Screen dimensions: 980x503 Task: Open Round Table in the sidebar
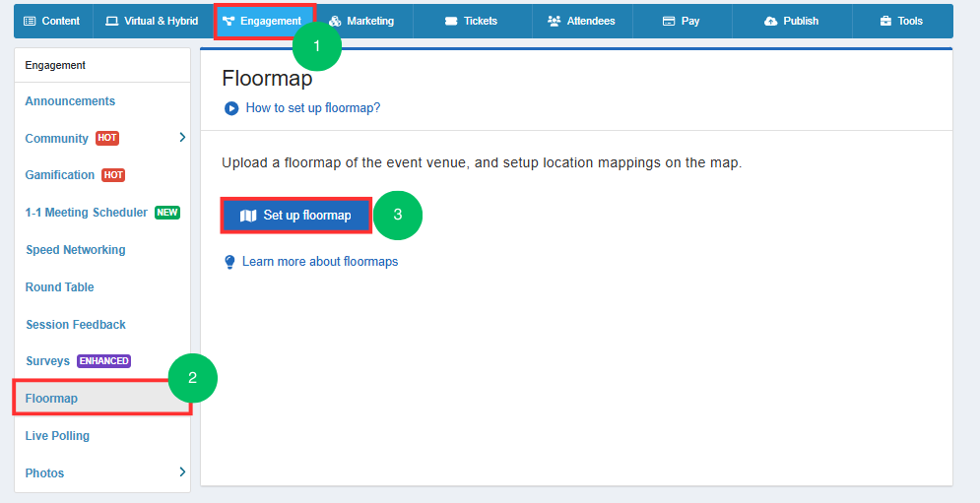coord(59,287)
